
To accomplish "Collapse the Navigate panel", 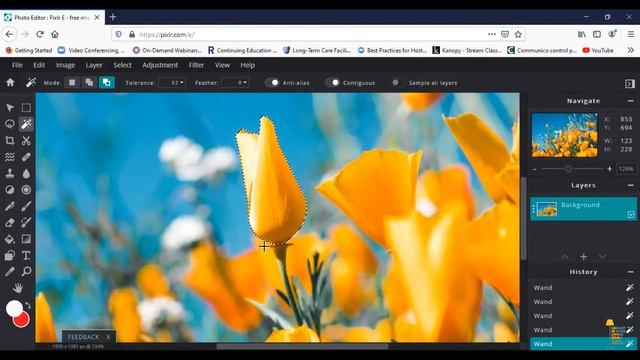I will 630,101.
